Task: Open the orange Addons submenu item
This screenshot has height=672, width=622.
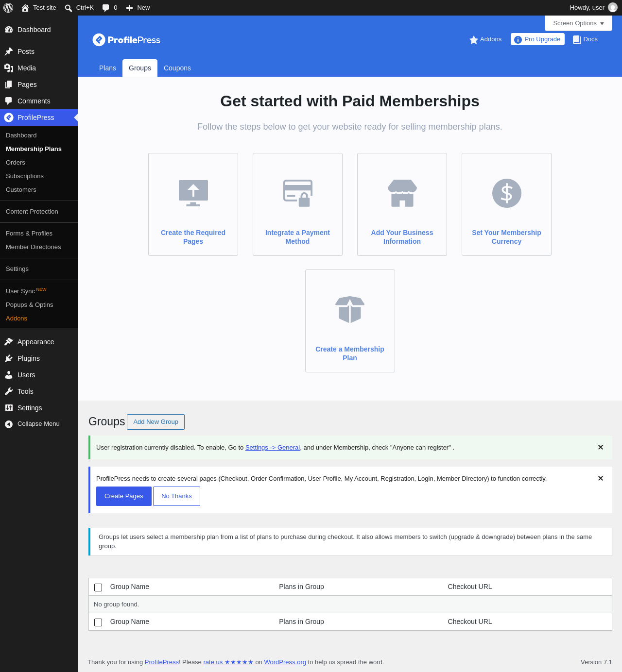Action: pyautogui.click(x=17, y=319)
